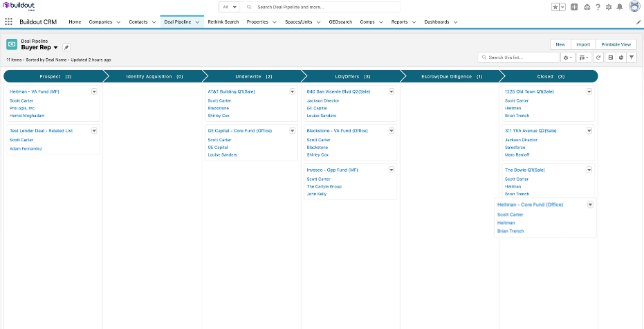This screenshot has height=329, width=644.
Task: Switch the Buyer Rep list view dropdown
Action: (x=56, y=48)
